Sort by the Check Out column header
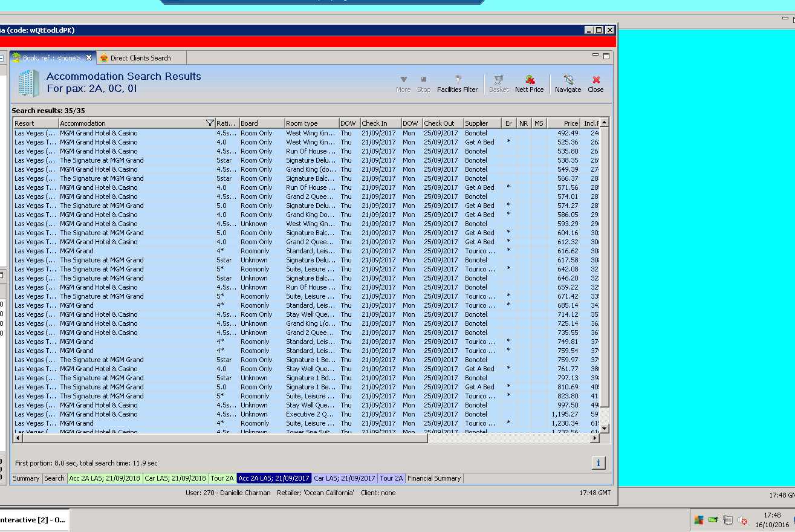This screenshot has width=795, height=532. 443,123
